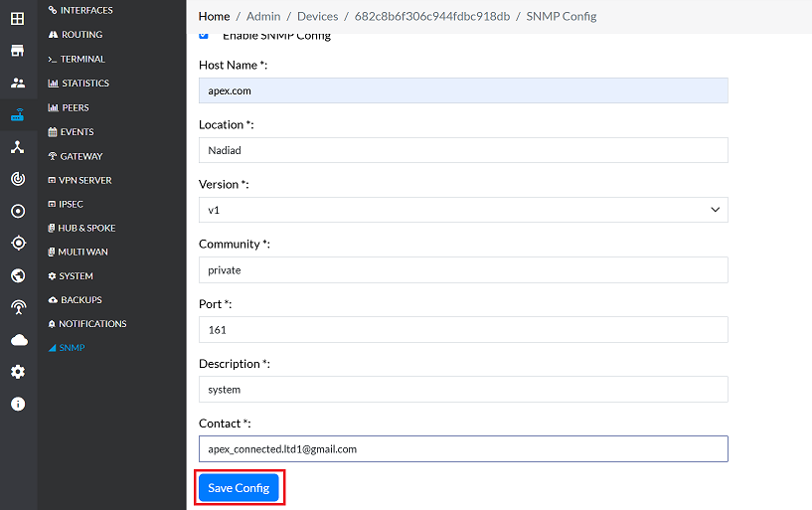Open the Multi WAN section
Image resolution: width=812 pixels, height=510 pixels.
coord(79,252)
